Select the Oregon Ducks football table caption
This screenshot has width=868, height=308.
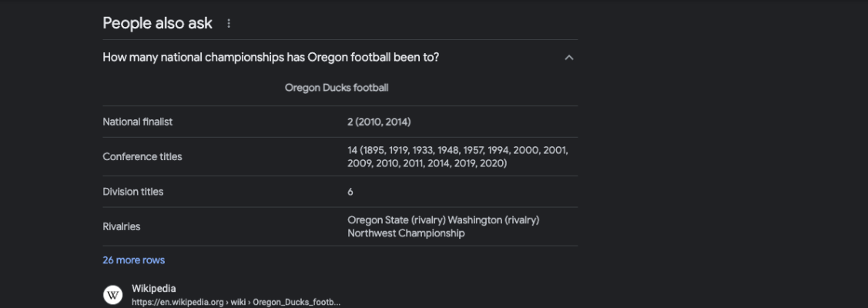click(x=337, y=87)
